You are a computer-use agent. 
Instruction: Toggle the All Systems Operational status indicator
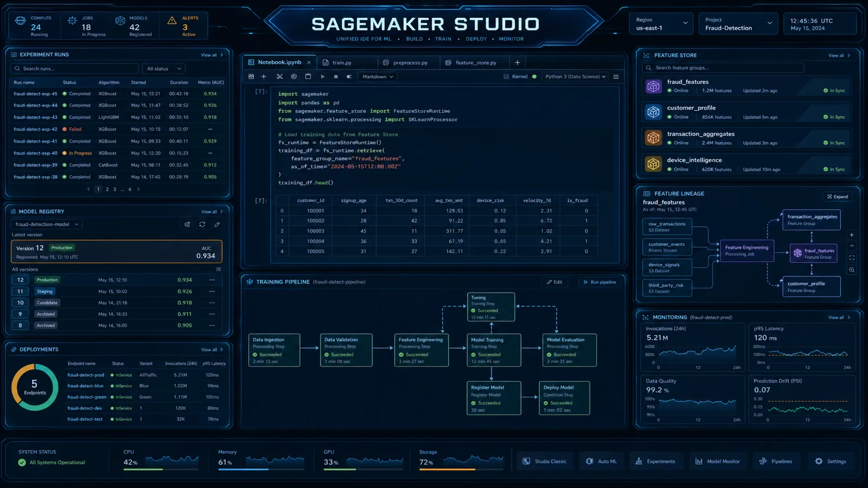[x=53, y=463]
